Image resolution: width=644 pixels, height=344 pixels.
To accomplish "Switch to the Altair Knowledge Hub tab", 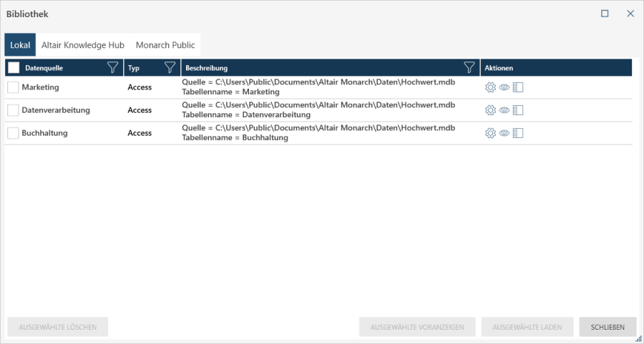I will [83, 45].
